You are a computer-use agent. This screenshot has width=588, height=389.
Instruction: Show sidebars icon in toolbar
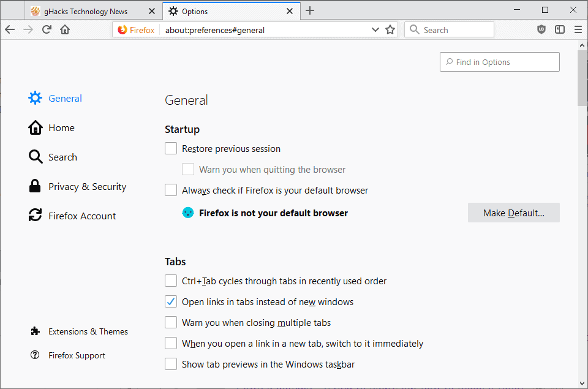(x=560, y=29)
